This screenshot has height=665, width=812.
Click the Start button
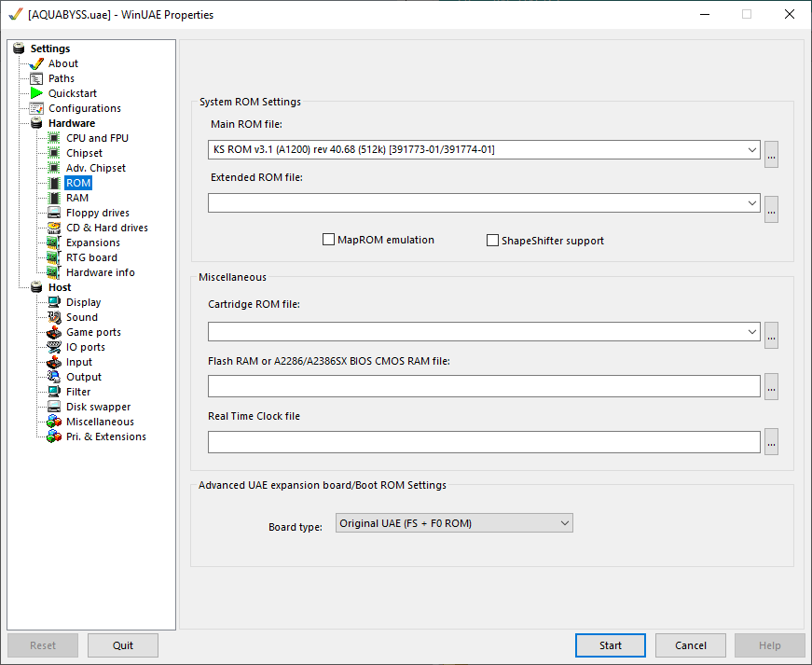pyautogui.click(x=610, y=645)
